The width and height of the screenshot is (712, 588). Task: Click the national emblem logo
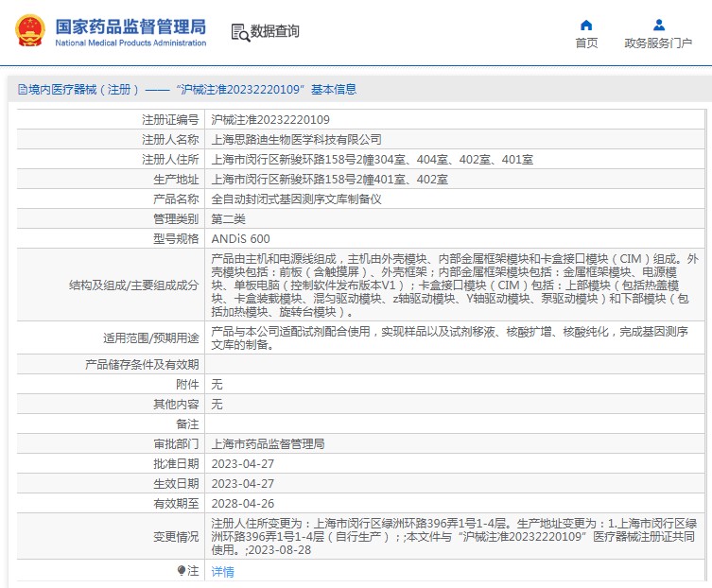[x=30, y=30]
